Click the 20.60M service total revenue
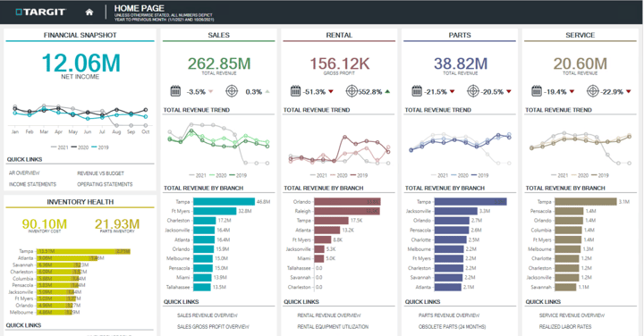Screen dimensions: 644x336 tap(580, 63)
